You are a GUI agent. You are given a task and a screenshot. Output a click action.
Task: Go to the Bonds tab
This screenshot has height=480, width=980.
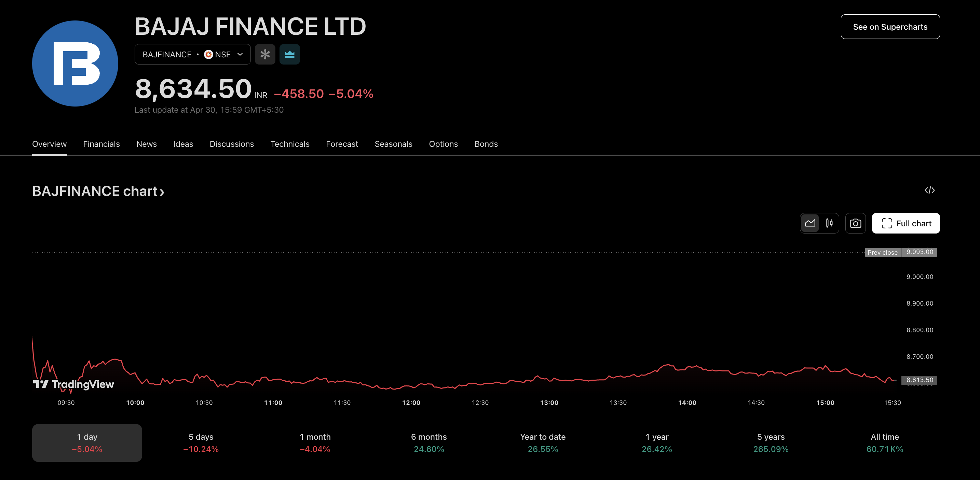pyautogui.click(x=486, y=144)
